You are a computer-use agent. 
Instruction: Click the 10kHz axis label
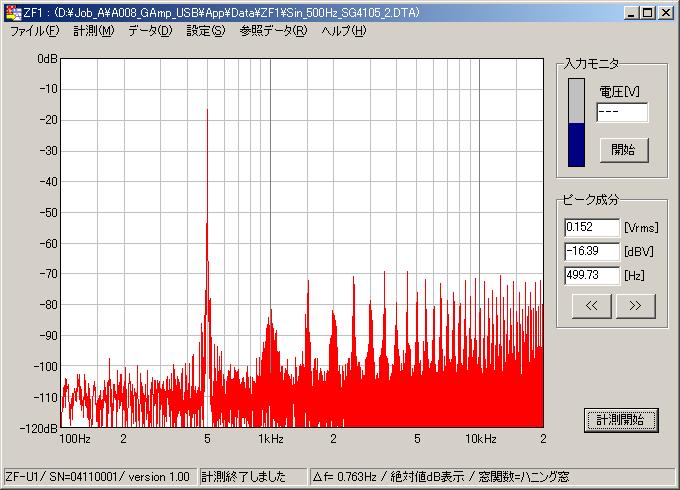point(481,439)
